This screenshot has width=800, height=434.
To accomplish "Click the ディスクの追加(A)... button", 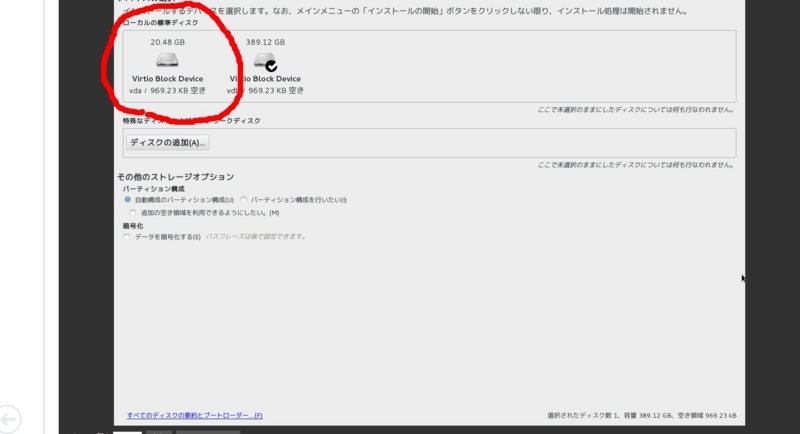I will [x=167, y=142].
